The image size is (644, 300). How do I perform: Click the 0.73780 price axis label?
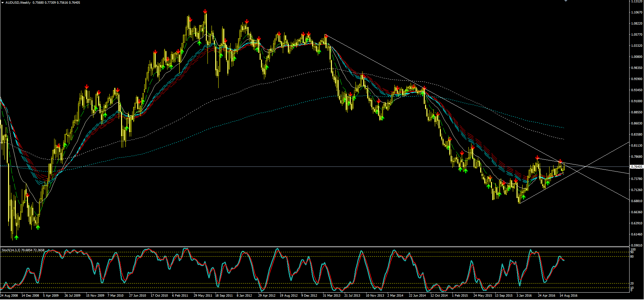pos(637,179)
